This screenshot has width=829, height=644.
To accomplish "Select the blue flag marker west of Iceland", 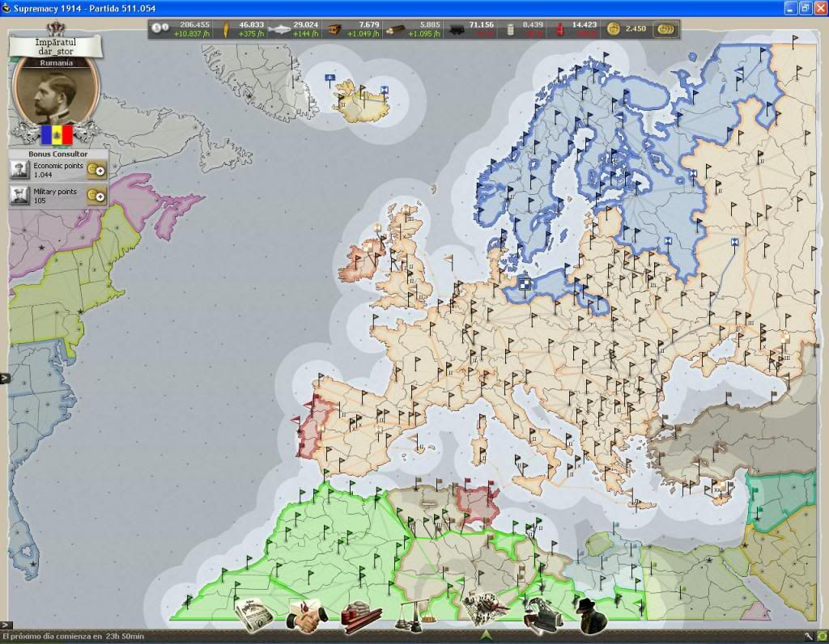I will click(x=330, y=79).
